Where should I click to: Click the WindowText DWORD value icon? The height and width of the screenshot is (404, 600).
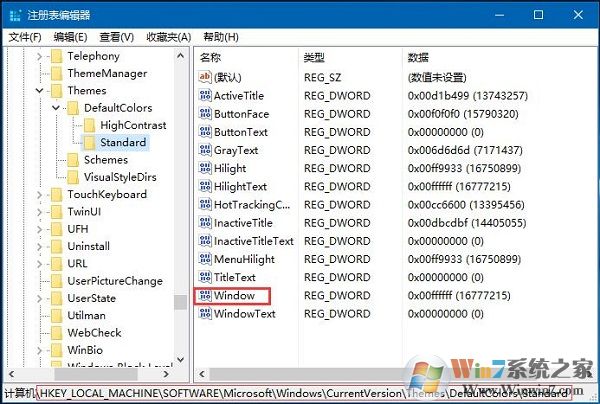coord(205,314)
